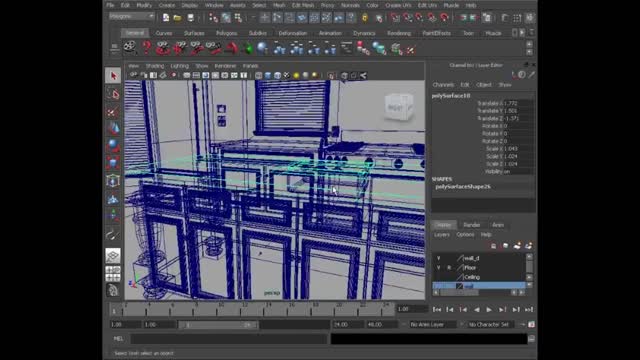Pick the Universal Manipulator tool

click(113, 180)
